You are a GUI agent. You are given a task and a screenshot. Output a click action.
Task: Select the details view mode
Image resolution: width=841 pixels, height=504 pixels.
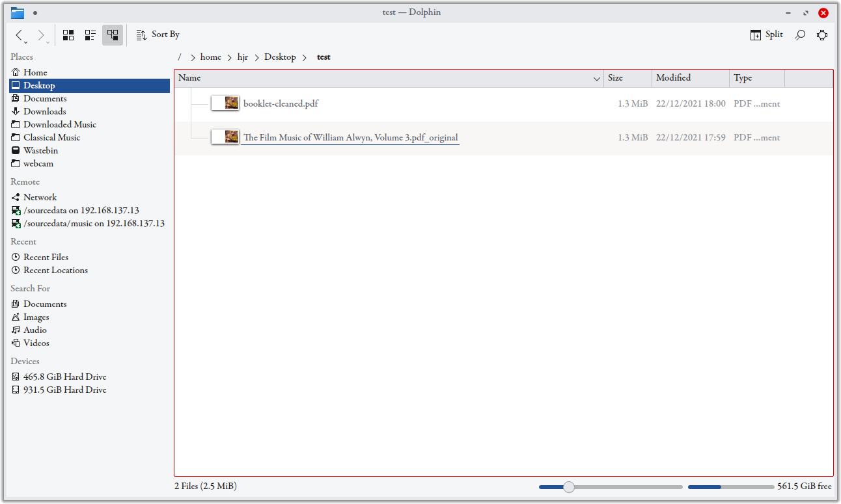[x=112, y=34]
